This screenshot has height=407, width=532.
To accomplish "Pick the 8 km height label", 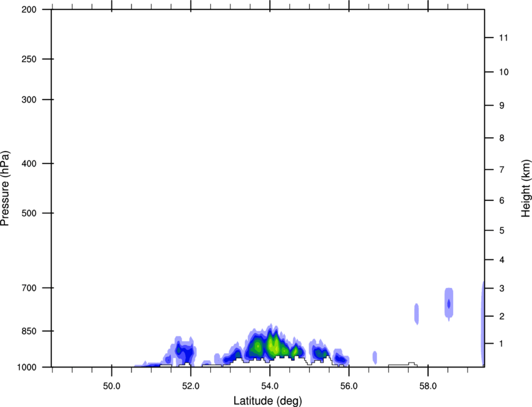I will (502, 138).
